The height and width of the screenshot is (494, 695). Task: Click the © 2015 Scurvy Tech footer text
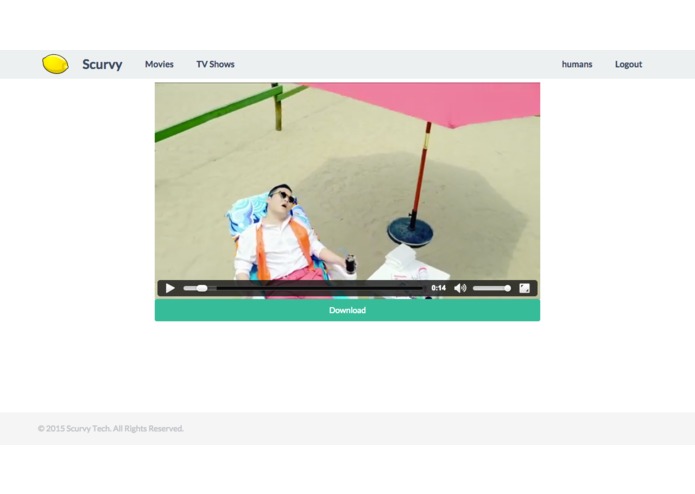(x=110, y=428)
